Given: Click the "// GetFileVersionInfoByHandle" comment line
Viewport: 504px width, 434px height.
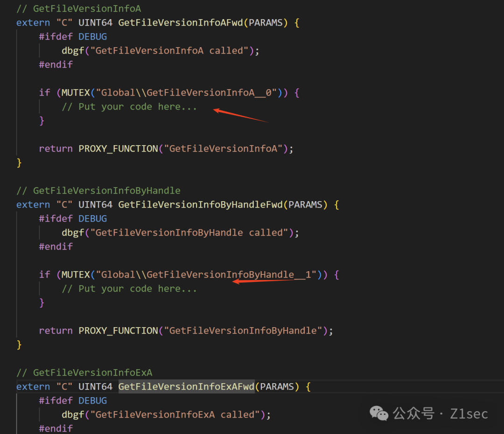Looking at the screenshot, I should pos(98,191).
